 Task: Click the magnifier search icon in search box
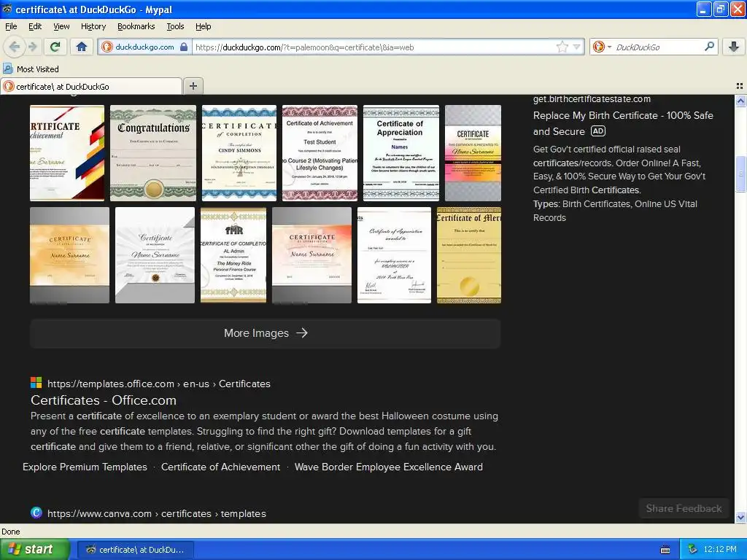point(709,47)
